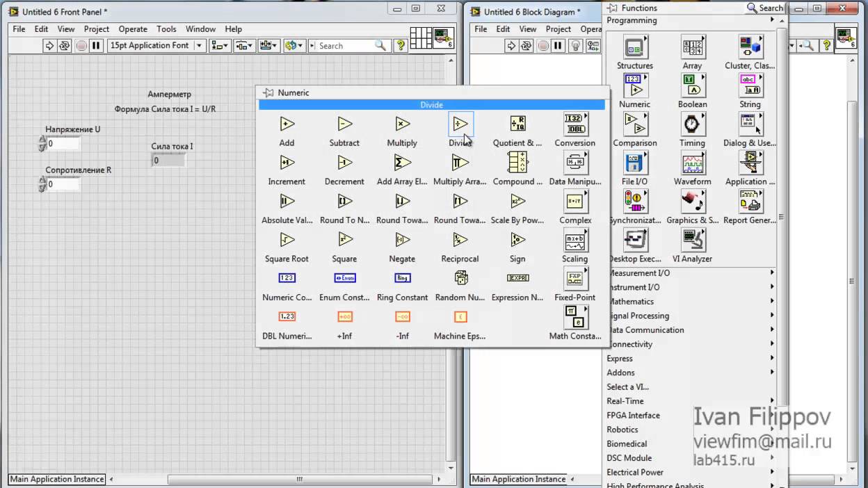868x488 pixels.
Task: Open the Reorder dropdown on Front Panel
Action: [x=294, y=46]
